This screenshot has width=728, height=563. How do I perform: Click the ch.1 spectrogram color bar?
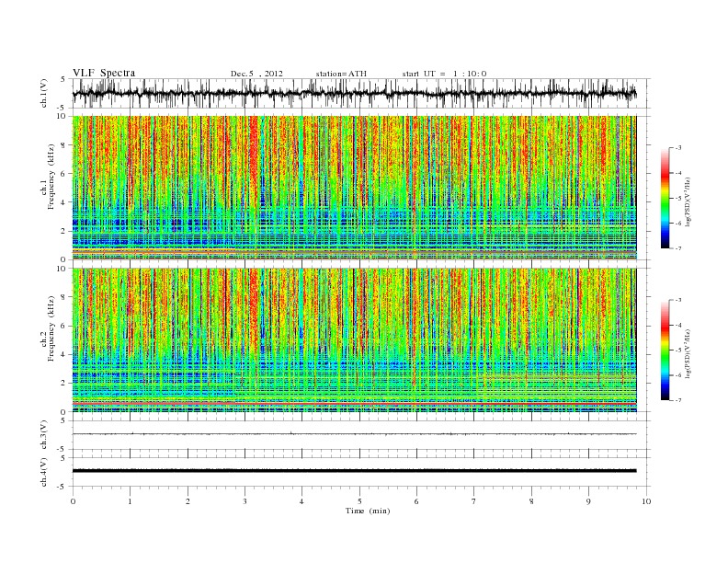(x=665, y=198)
